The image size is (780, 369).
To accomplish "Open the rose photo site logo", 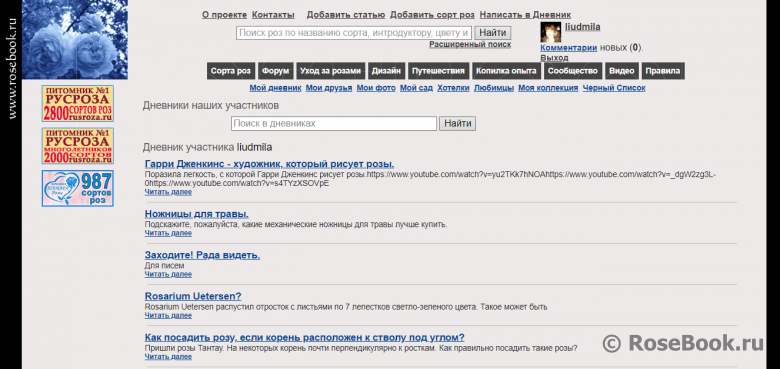I will coord(75,39).
